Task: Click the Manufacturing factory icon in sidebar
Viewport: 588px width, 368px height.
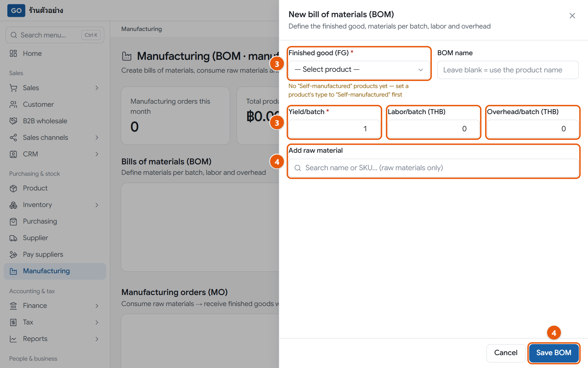Action: pyautogui.click(x=13, y=271)
